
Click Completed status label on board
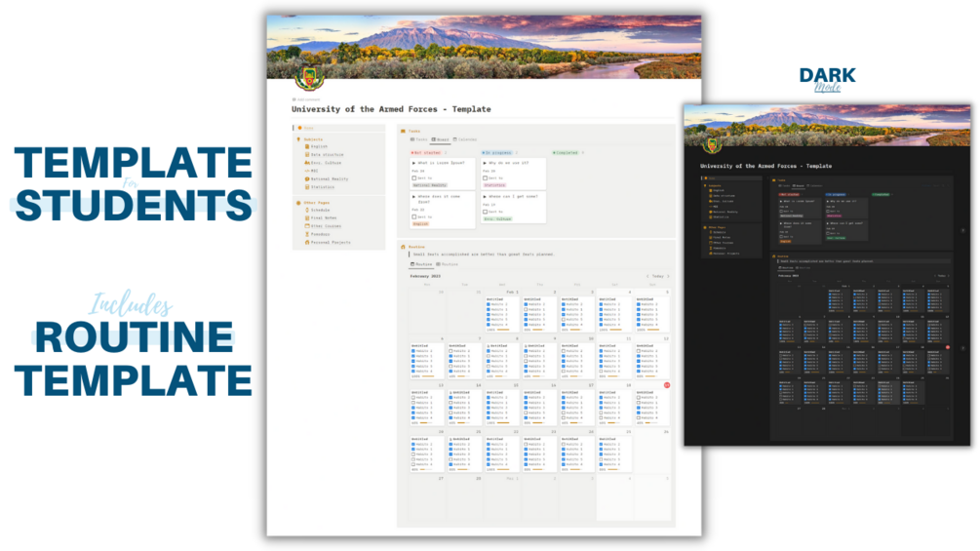[x=566, y=152]
